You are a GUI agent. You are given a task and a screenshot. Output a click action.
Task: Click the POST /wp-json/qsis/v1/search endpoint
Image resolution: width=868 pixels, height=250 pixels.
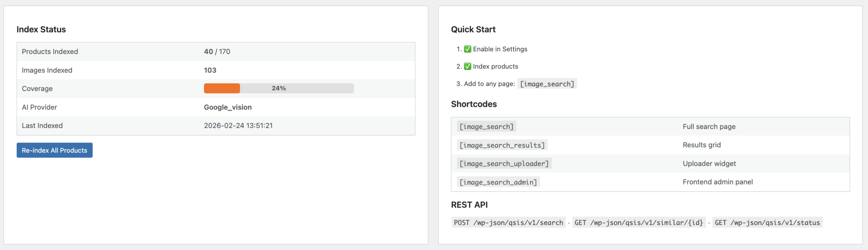508,223
